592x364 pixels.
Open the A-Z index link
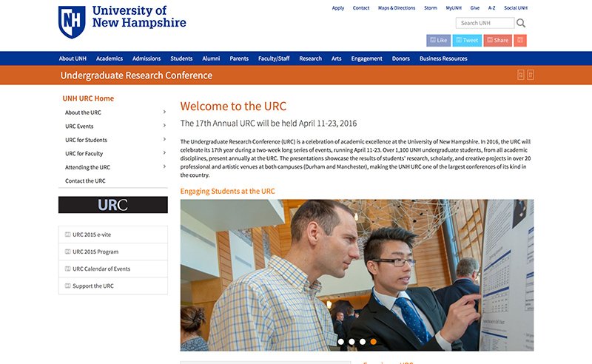(x=491, y=8)
